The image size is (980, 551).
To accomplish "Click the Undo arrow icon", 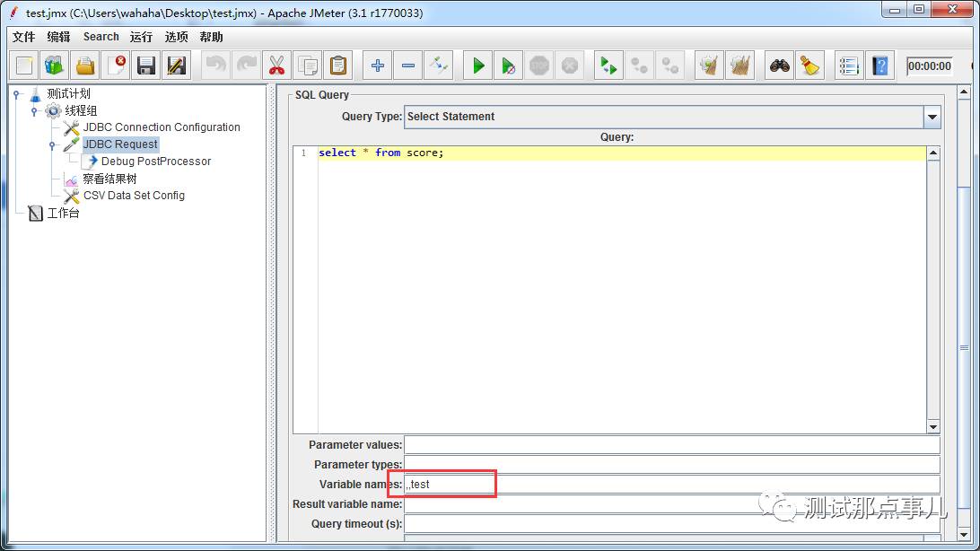I will 216,66.
